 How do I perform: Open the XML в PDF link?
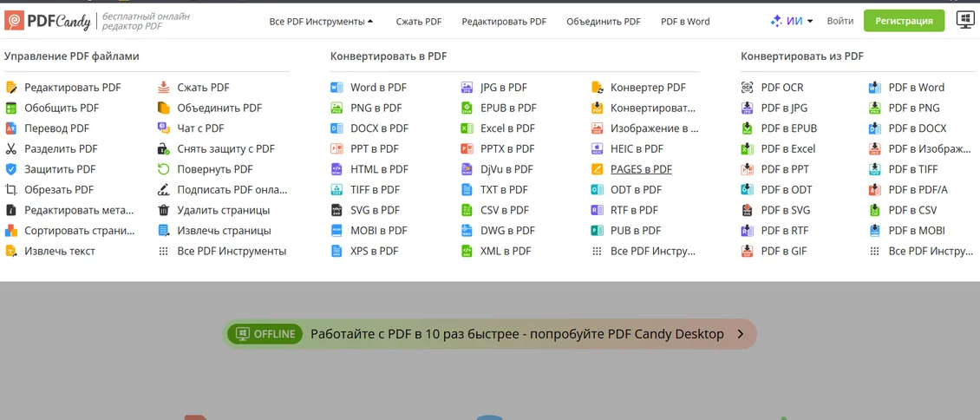pos(506,252)
